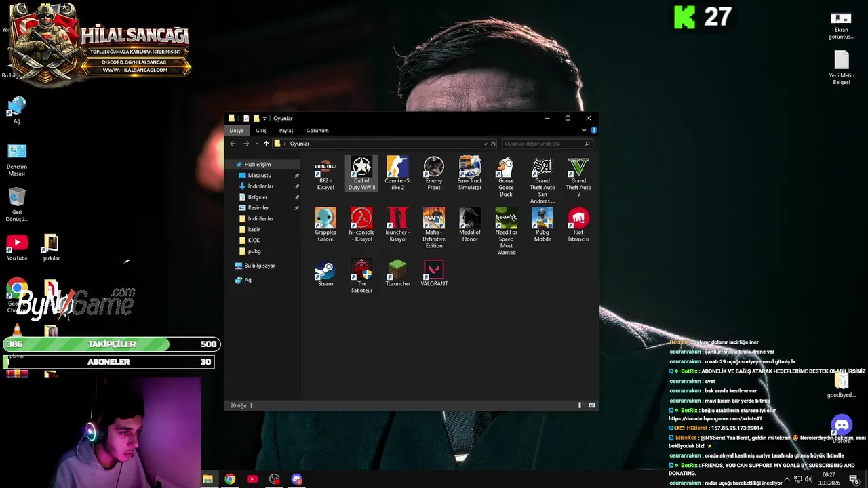Viewport: 868px width, 488px height.
Task: Open File Explorer from the taskbar
Action: tap(208, 479)
